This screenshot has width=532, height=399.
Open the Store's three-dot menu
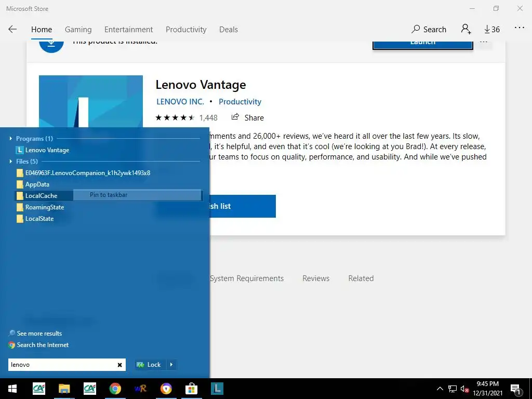(520, 28)
